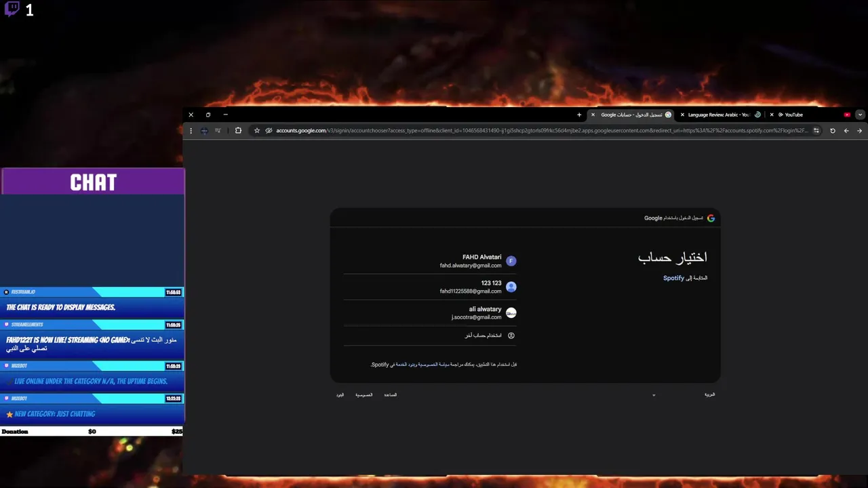Image resolution: width=868 pixels, height=488 pixels.
Task: Click j.socotra@gmail.com email text
Action: pyautogui.click(x=477, y=317)
